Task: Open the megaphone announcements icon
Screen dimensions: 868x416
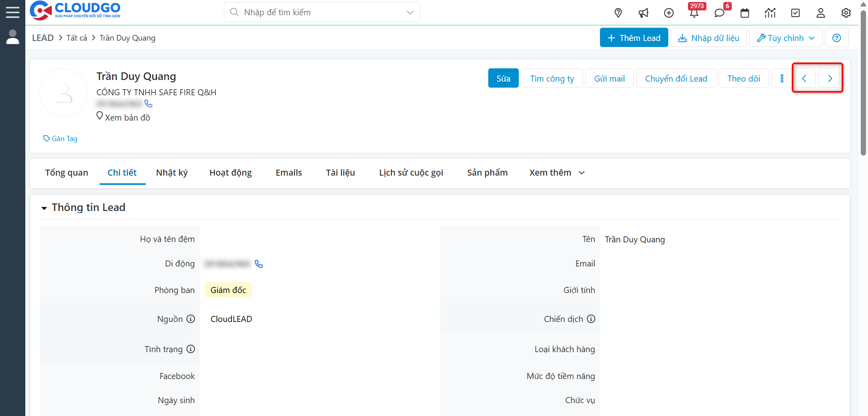Action: [x=643, y=13]
